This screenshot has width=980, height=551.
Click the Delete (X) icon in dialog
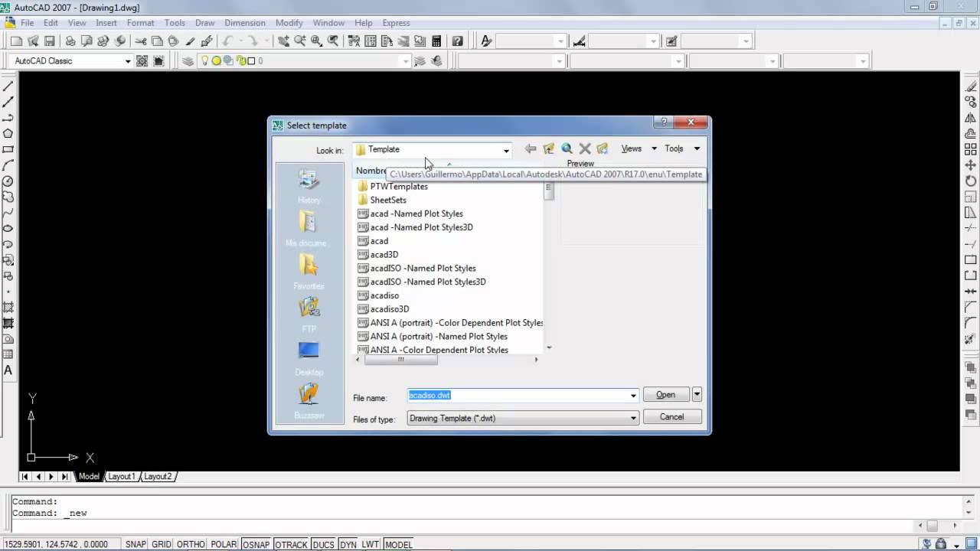[585, 148]
